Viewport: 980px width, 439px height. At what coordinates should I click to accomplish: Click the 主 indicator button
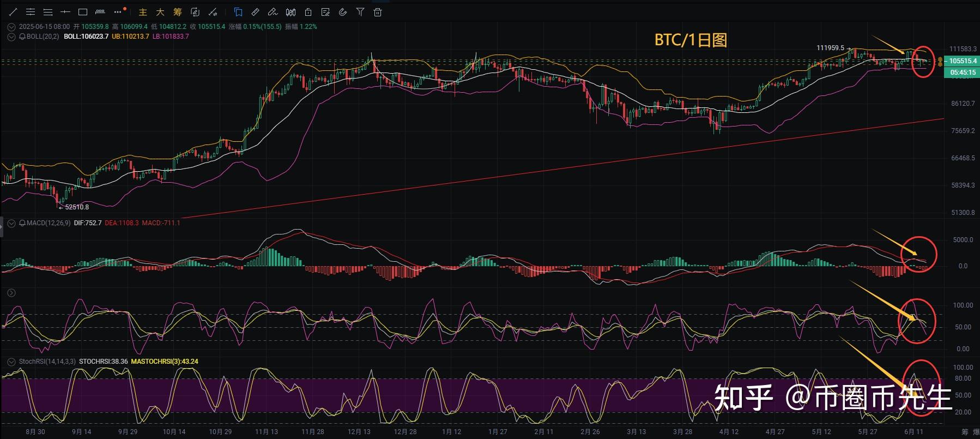(143, 12)
